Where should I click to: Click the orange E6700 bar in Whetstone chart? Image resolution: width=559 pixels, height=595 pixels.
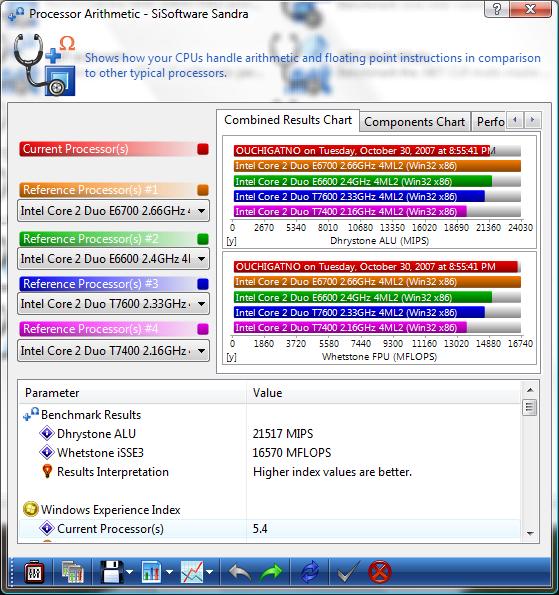377,282
